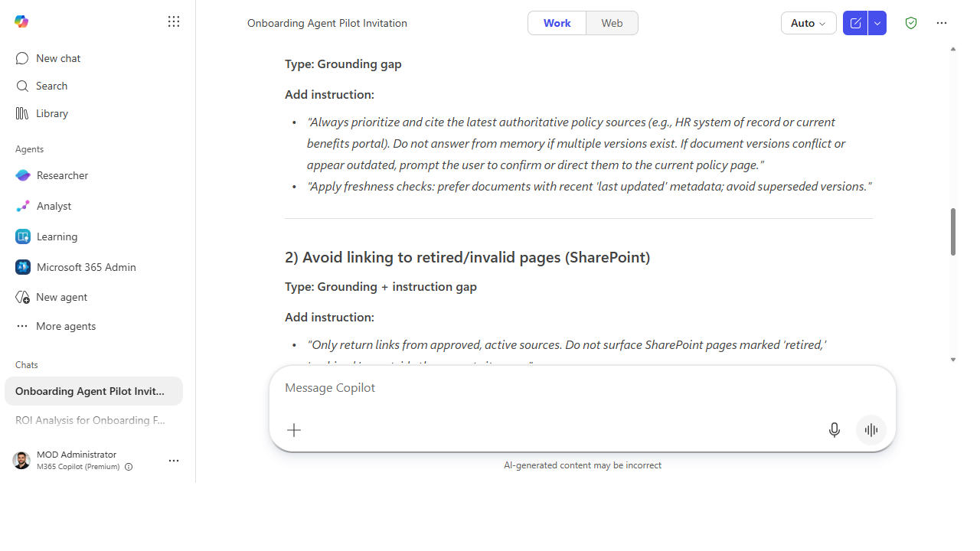
Task: Click the heading 'Avoid linking to retired/invalid pages (SharePoint)'
Action: (467, 257)
